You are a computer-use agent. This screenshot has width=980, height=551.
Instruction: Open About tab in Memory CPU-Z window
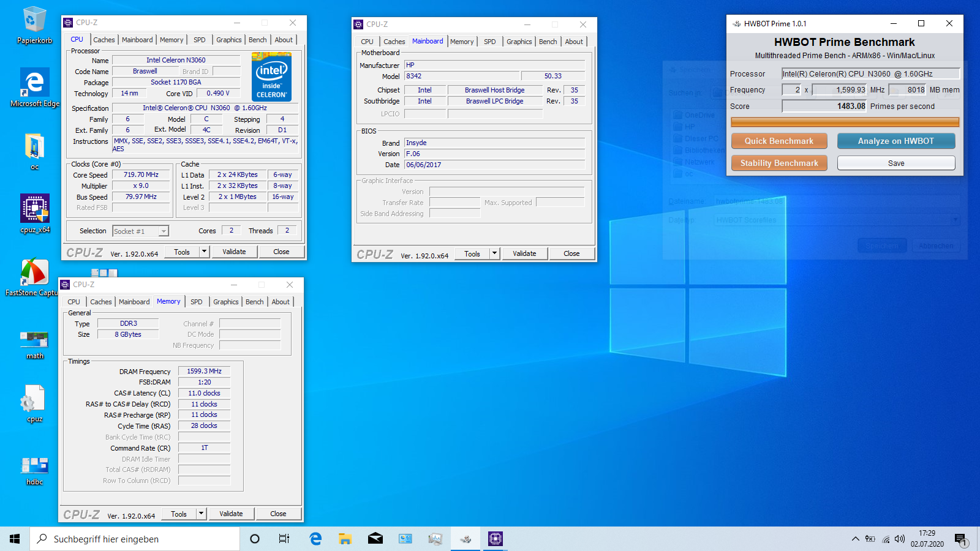click(x=281, y=302)
